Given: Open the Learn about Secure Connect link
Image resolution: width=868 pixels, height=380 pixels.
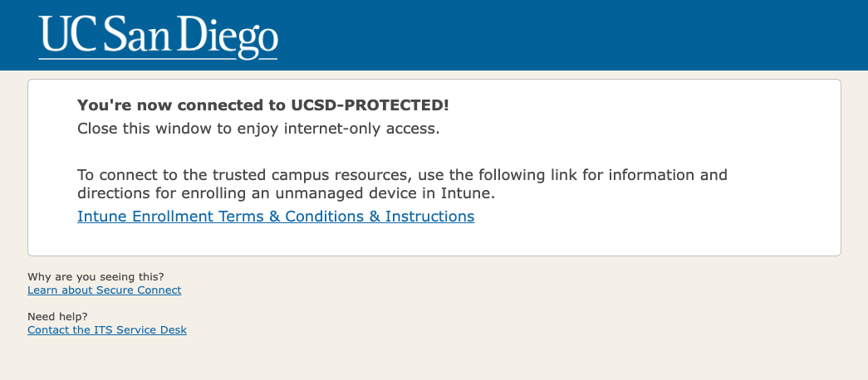Looking at the screenshot, I should click(104, 290).
